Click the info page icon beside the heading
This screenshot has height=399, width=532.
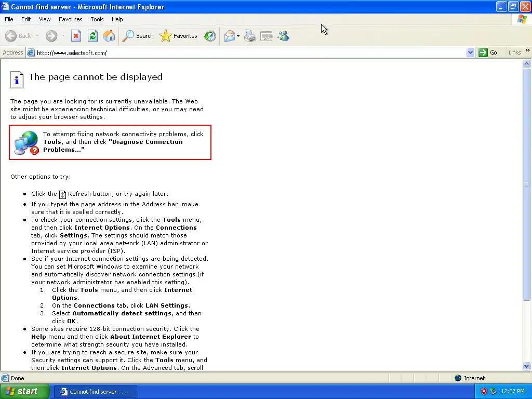coord(17,79)
